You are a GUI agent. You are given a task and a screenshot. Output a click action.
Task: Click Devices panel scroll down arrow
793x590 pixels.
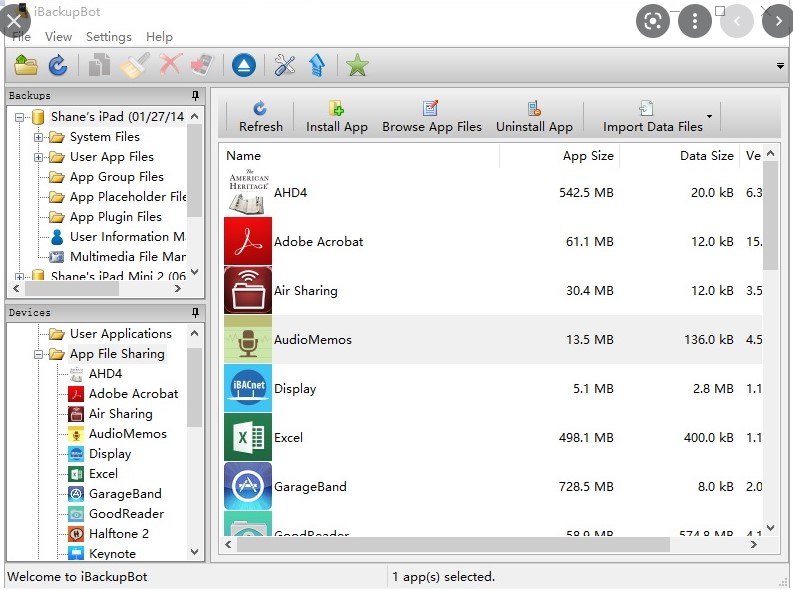(195, 552)
